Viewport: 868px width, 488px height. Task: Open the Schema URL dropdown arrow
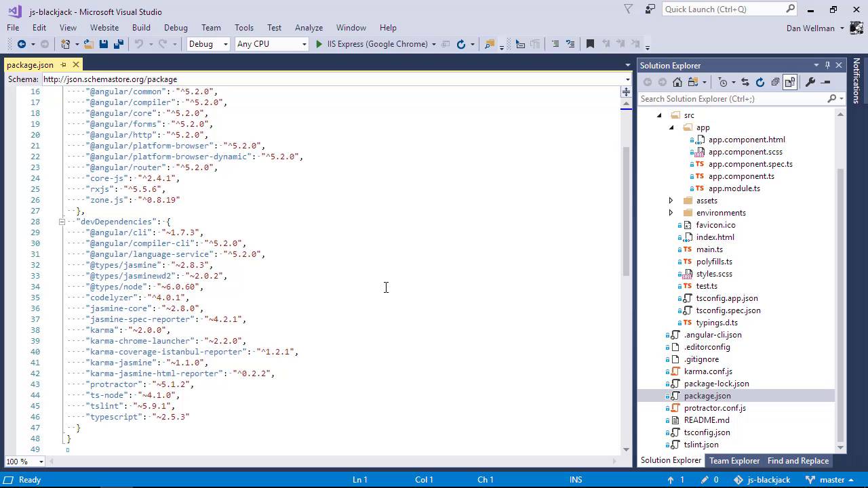[627, 79]
